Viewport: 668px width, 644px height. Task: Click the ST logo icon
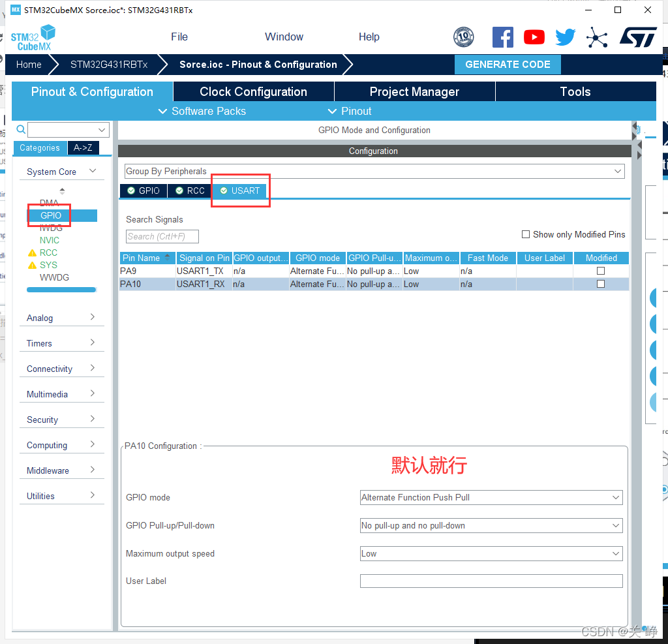638,37
